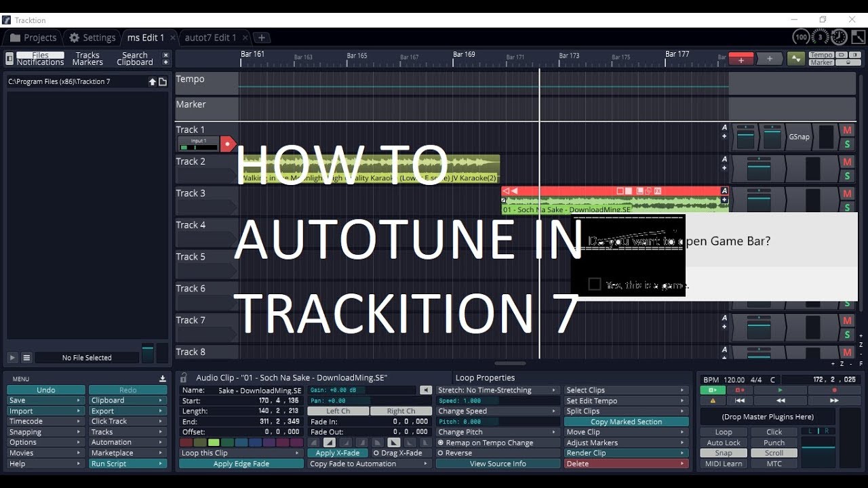
Task: Open the CPU usage meter showing 100
Action: 802,37
